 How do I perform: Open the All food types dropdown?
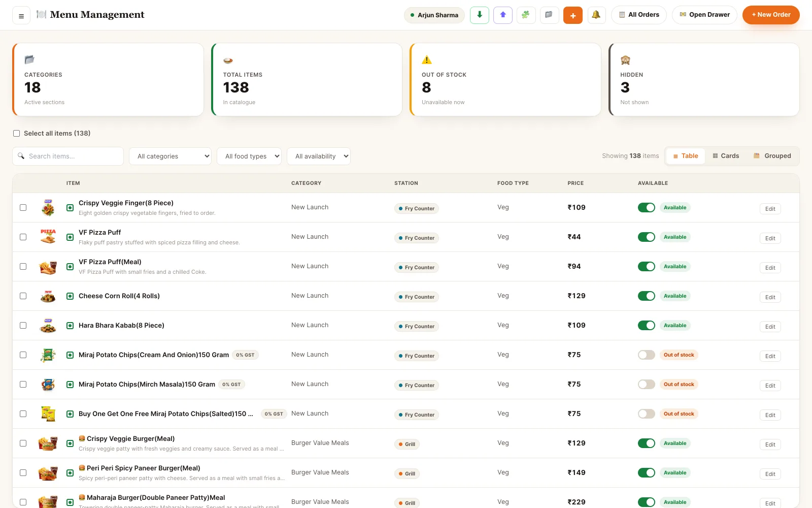click(249, 156)
